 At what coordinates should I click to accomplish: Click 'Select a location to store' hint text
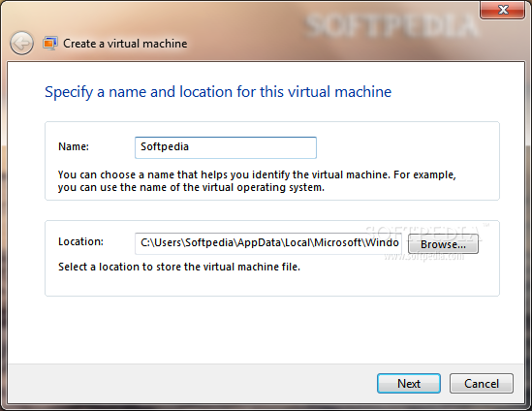click(179, 267)
